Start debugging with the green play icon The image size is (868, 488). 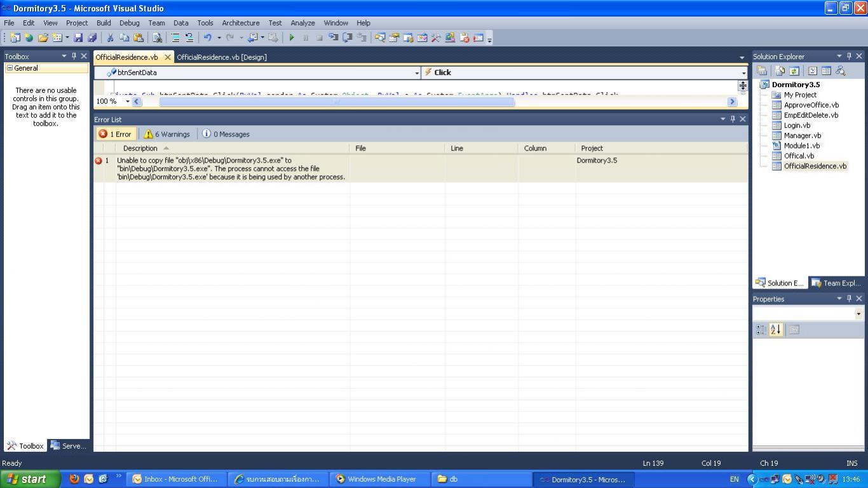click(292, 37)
